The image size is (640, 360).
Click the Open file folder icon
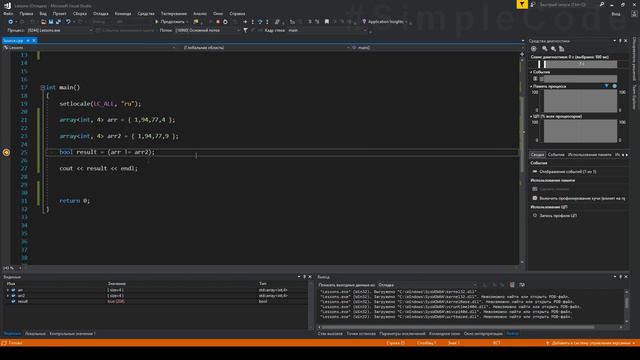point(43,22)
